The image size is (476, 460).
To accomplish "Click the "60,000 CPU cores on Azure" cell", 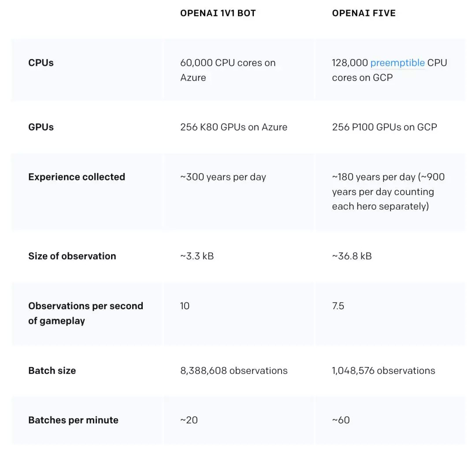I will (x=227, y=70).
